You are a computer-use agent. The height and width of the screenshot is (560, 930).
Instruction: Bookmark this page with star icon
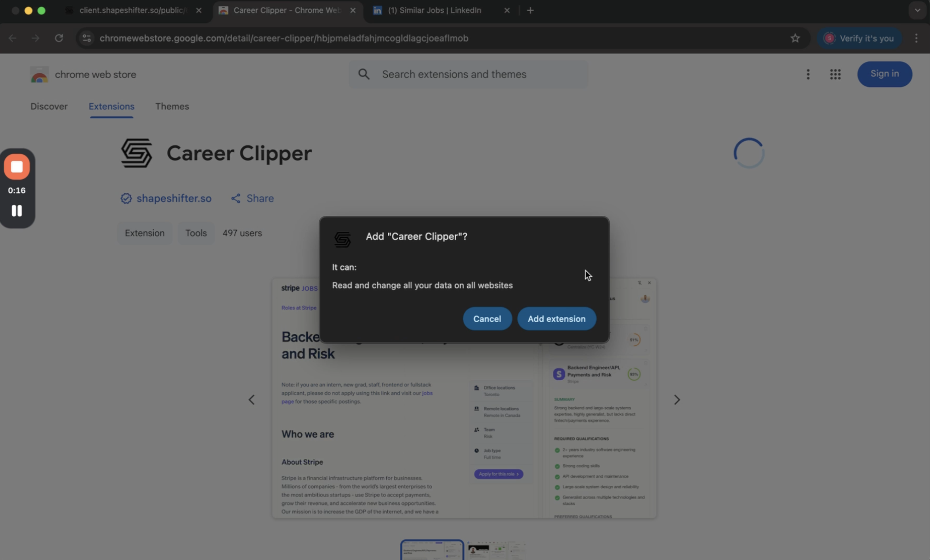point(795,38)
